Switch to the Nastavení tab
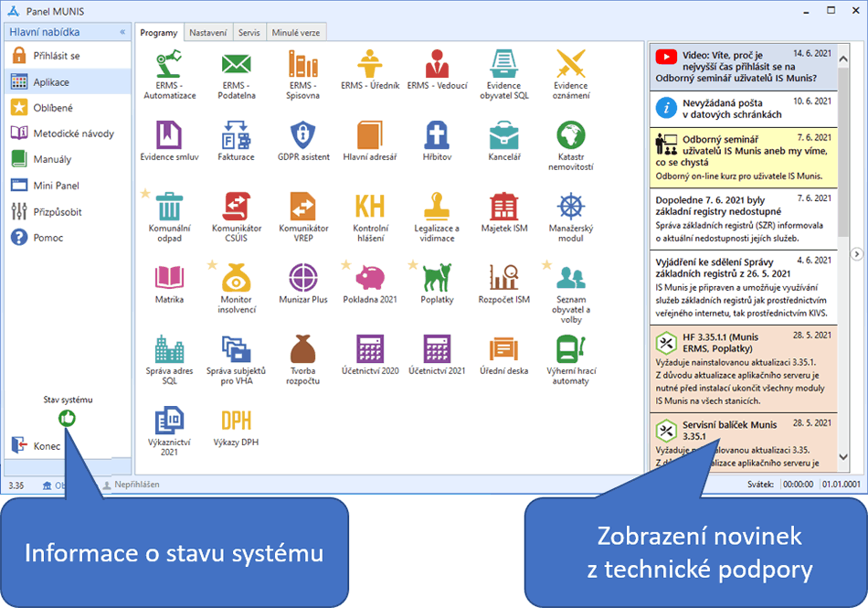The height and width of the screenshot is (608, 868). coord(208,33)
